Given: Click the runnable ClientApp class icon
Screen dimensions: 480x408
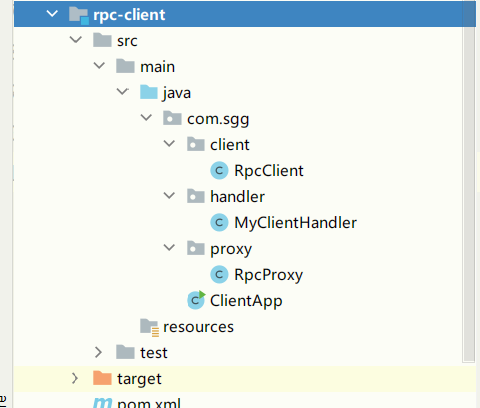Looking at the screenshot, I should (196, 300).
